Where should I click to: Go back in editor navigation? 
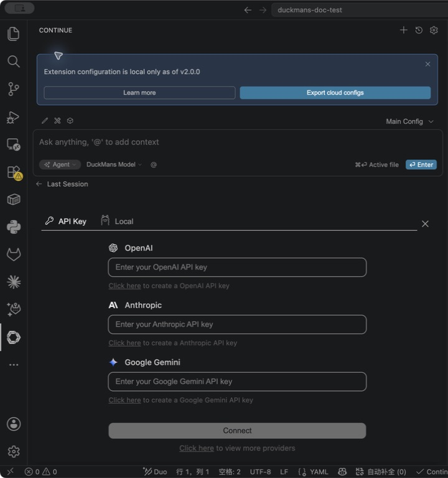coord(248,10)
